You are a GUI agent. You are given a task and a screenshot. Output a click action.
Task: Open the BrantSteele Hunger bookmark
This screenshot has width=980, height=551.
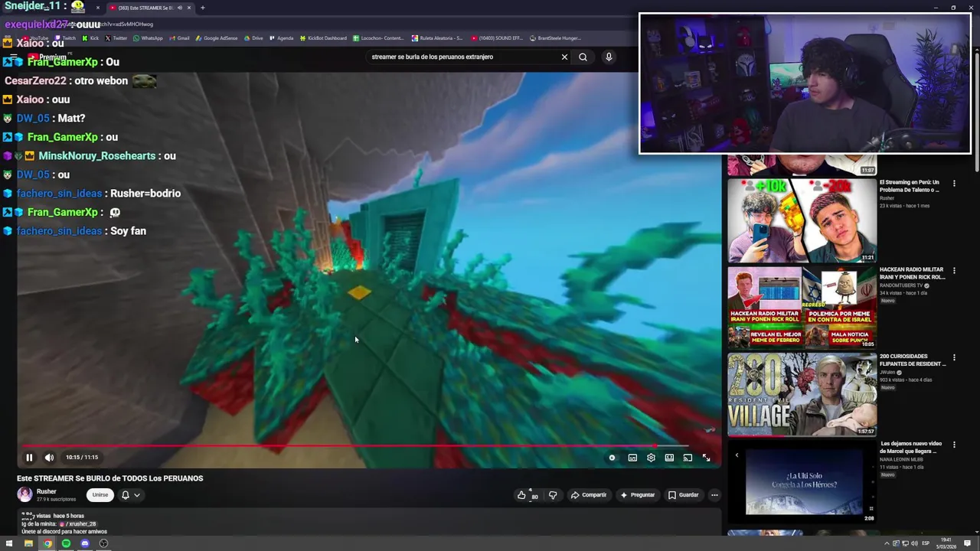click(555, 38)
